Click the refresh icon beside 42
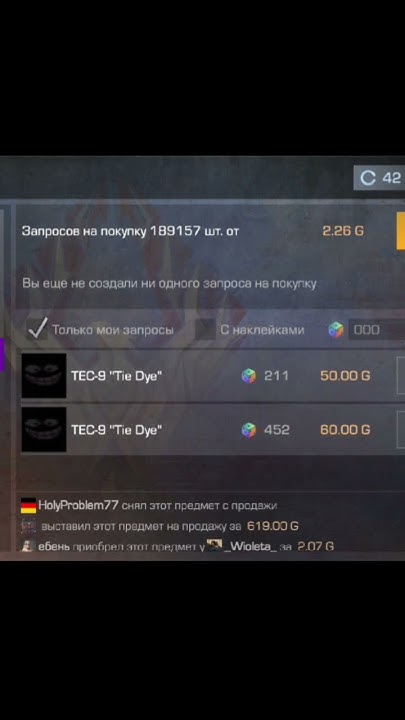The width and height of the screenshot is (405, 720). click(367, 177)
